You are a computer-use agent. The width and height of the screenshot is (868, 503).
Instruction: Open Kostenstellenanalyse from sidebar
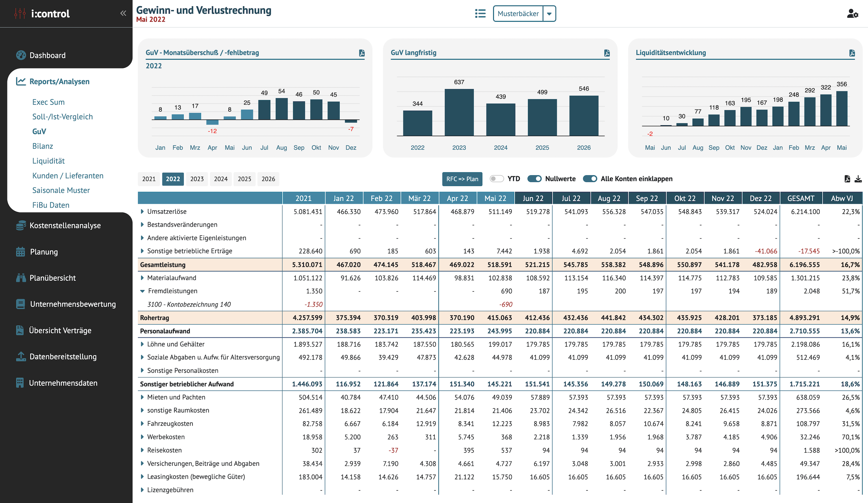(x=65, y=226)
